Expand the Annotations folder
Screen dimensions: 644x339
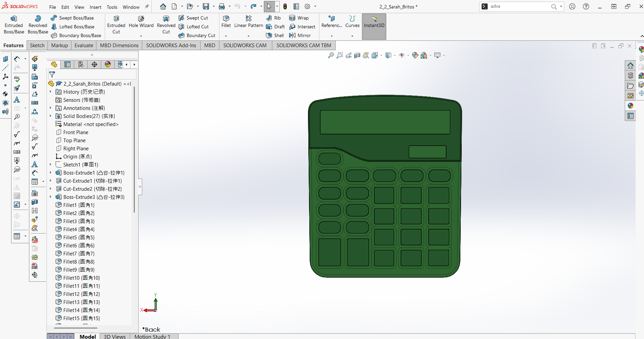pos(51,108)
